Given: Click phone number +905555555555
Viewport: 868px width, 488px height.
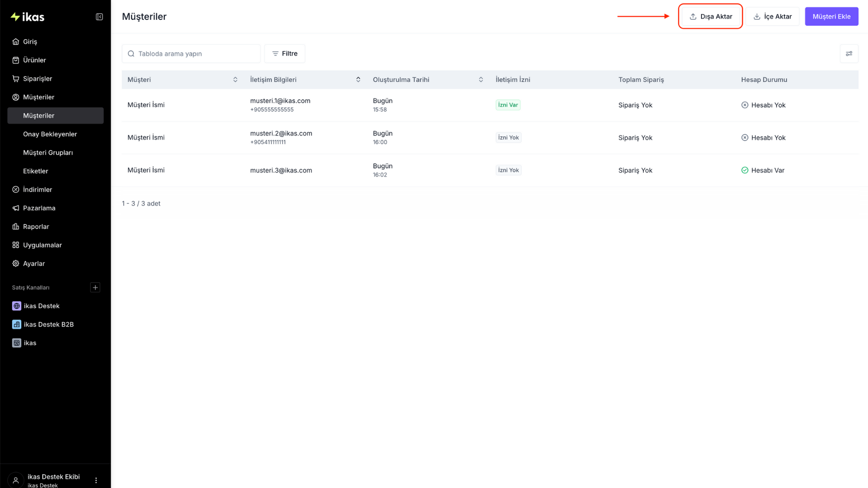Looking at the screenshot, I should point(272,110).
